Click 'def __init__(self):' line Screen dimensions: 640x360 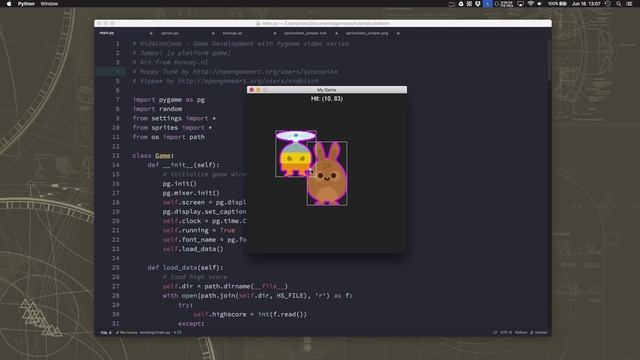(x=183, y=165)
